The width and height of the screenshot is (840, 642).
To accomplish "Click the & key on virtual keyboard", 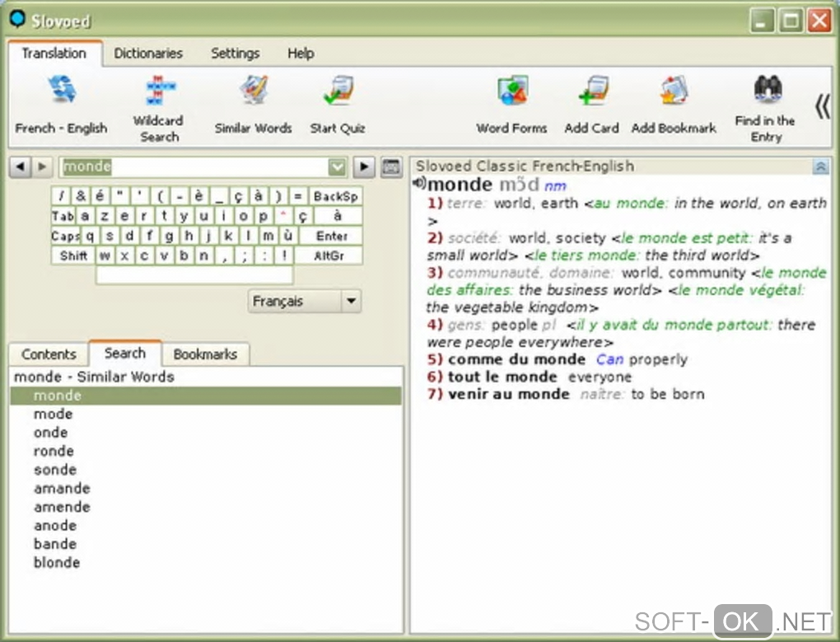I will (81, 197).
